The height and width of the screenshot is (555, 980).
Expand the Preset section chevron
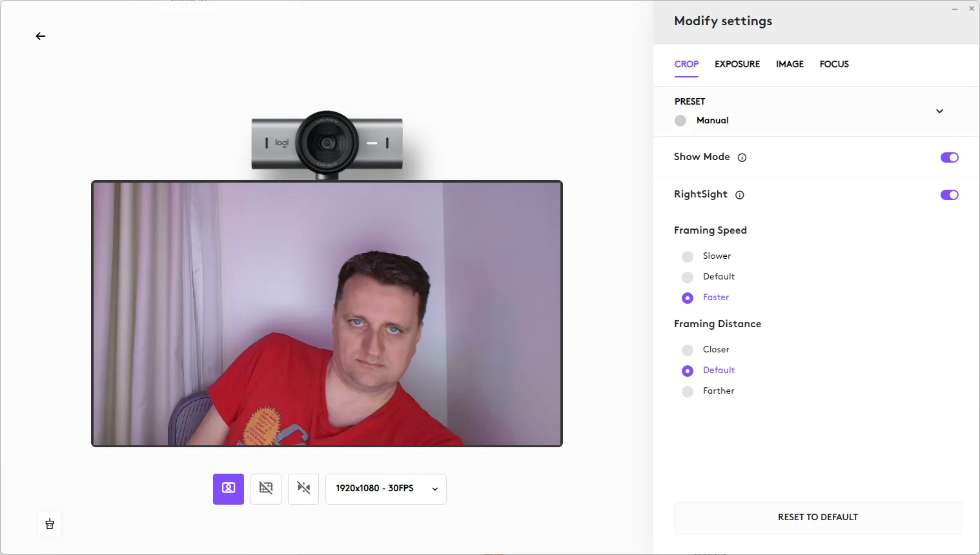pyautogui.click(x=940, y=111)
